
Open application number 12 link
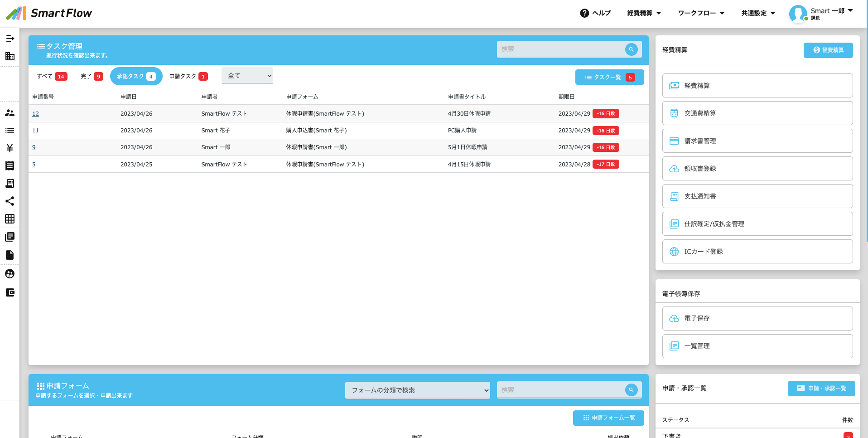(35, 114)
